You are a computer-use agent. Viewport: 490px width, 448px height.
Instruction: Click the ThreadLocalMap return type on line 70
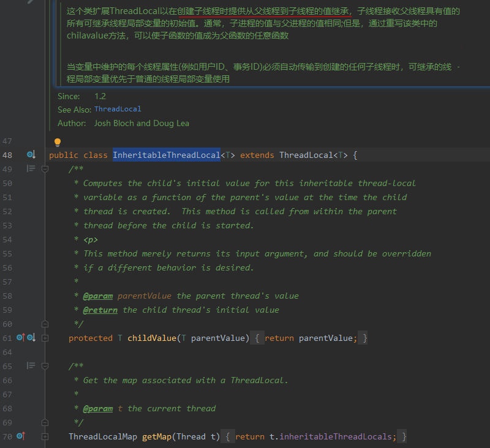tap(103, 436)
